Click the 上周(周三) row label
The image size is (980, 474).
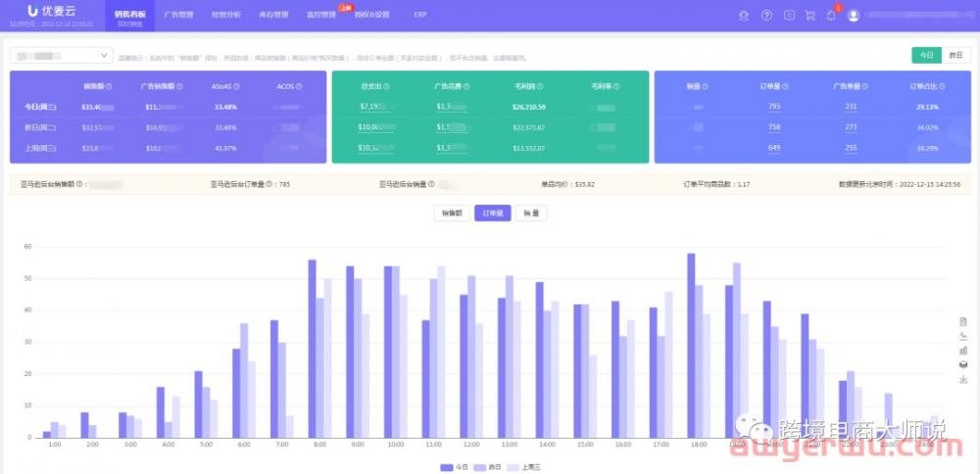click(x=40, y=148)
